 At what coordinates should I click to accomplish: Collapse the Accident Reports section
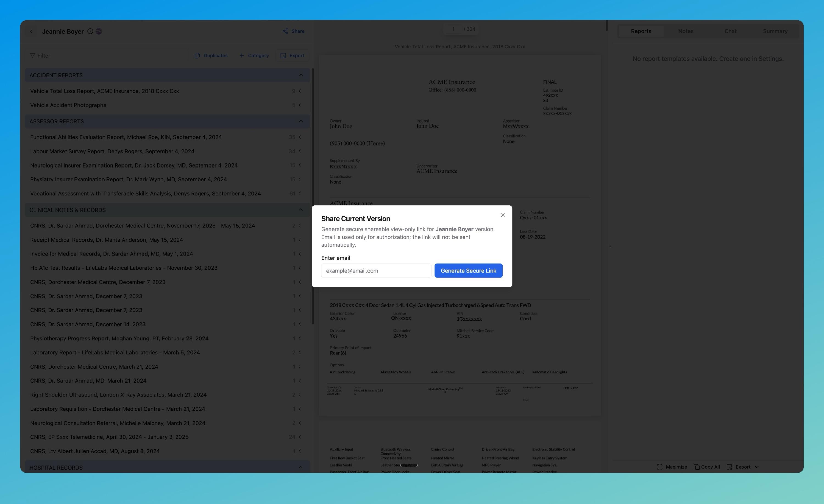tap(300, 75)
